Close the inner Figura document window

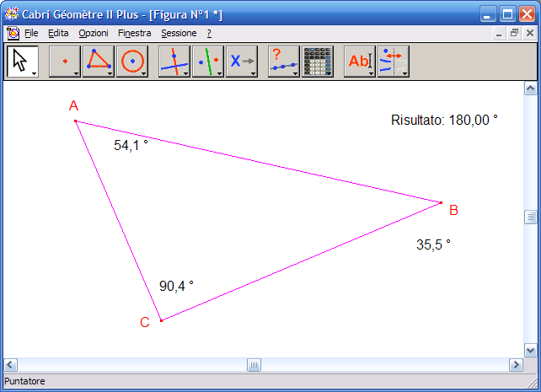click(530, 34)
